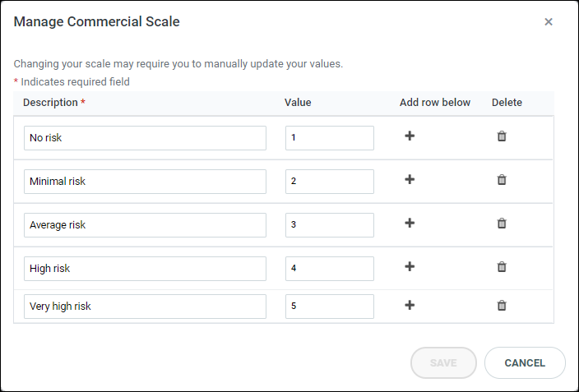This screenshot has height=392, width=579.
Task: Delete the No risk row
Action: pos(502,136)
